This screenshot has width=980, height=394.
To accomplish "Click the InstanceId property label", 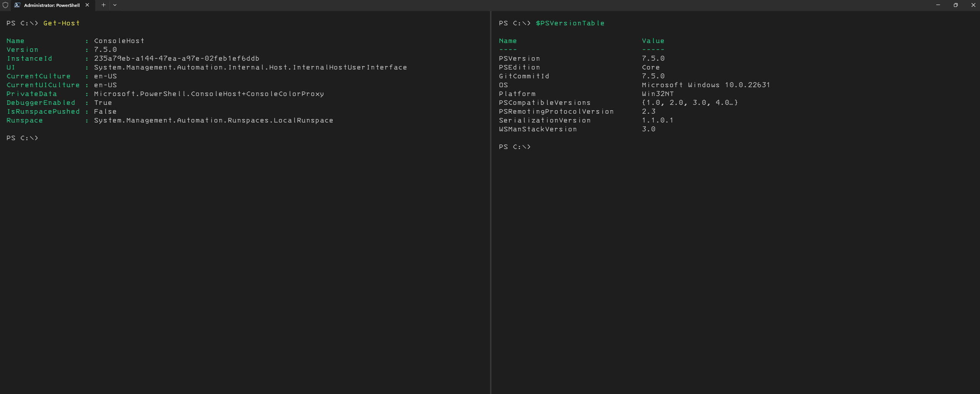I will pos(29,58).
